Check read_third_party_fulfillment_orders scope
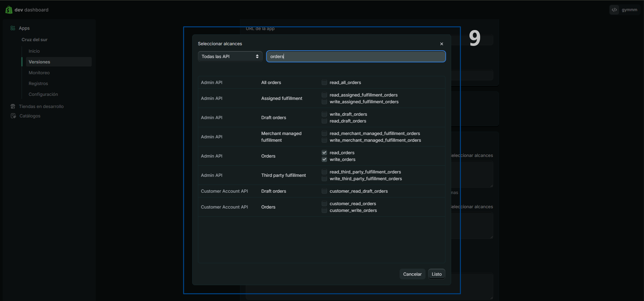This screenshot has width=644, height=301. 324,172
